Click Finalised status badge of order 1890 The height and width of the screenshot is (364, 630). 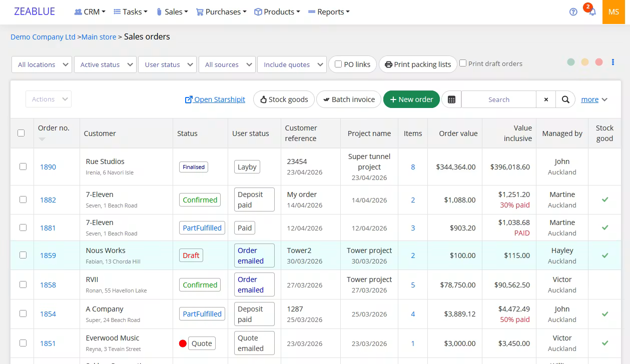coord(194,167)
